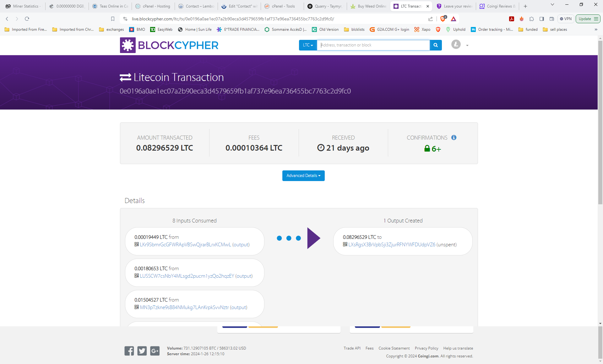Image resolution: width=603 pixels, height=364 pixels.
Task: Open the Litecoin avatar dropdown
Action: (460, 45)
